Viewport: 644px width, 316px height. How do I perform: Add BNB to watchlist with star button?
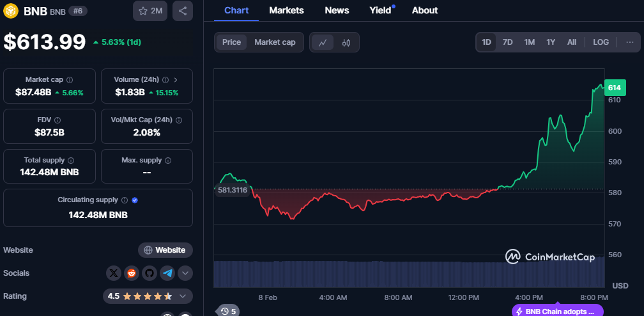coord(150,11)
